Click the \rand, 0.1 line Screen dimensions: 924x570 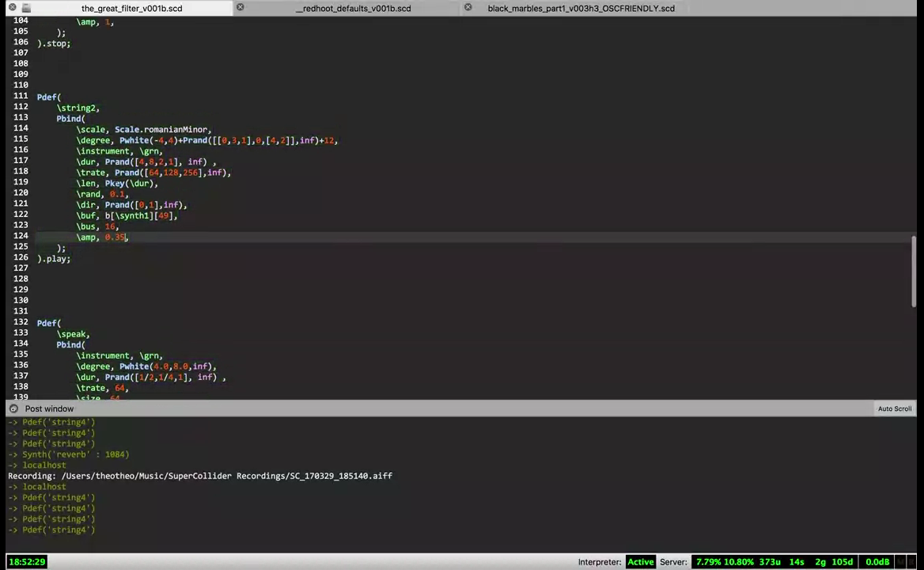point(102,194)
